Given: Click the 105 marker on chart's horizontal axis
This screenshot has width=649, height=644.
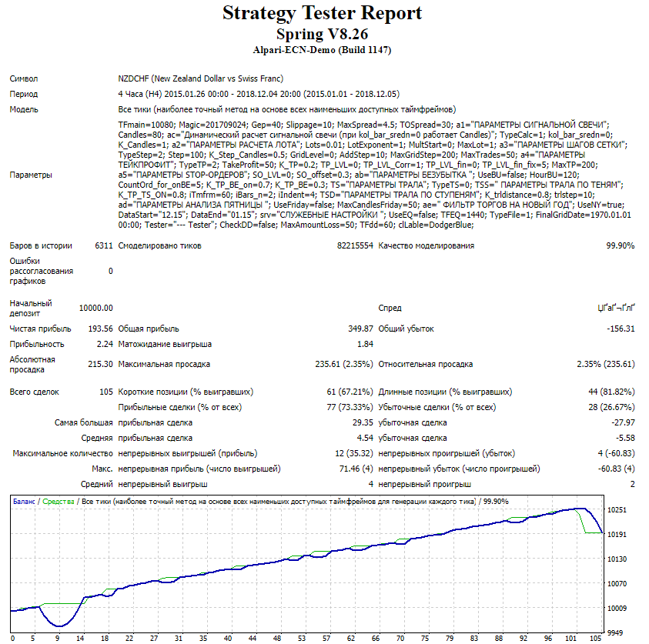Looking at the screenshot, I should click(596, 637).
